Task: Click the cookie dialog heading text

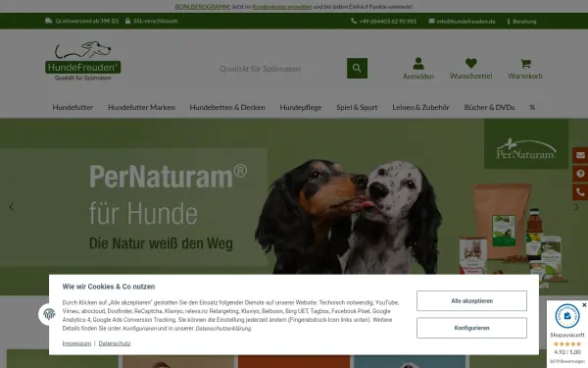Action: click(109, 287)
